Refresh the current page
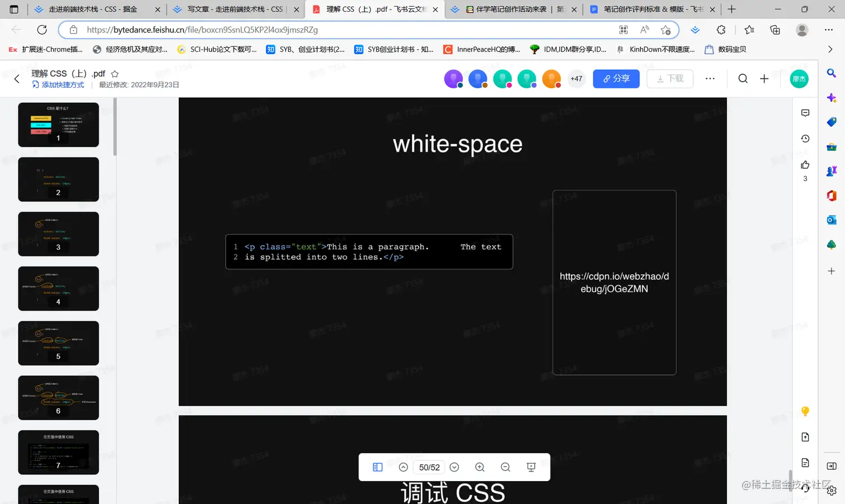The width and height of the screenshot is (845, 504). [42, 30]
